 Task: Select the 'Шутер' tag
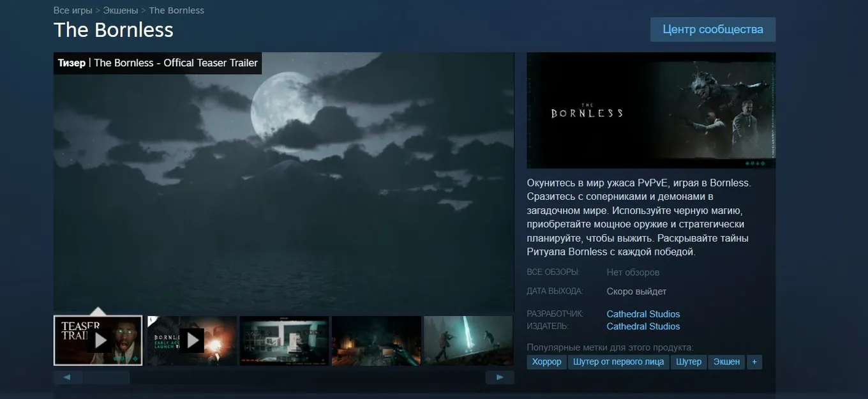coord(689,362)
